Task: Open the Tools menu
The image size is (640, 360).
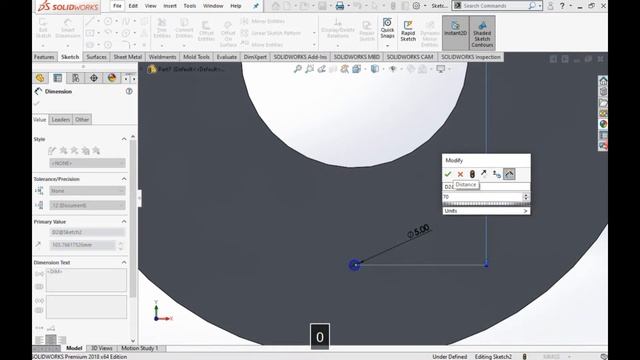Action: (x=190, y=6)
